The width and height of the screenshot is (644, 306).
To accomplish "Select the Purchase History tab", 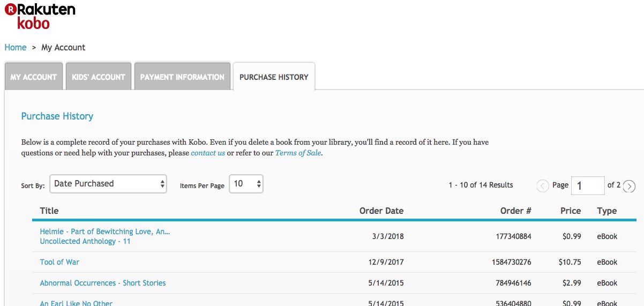I will tap(274, 77).
